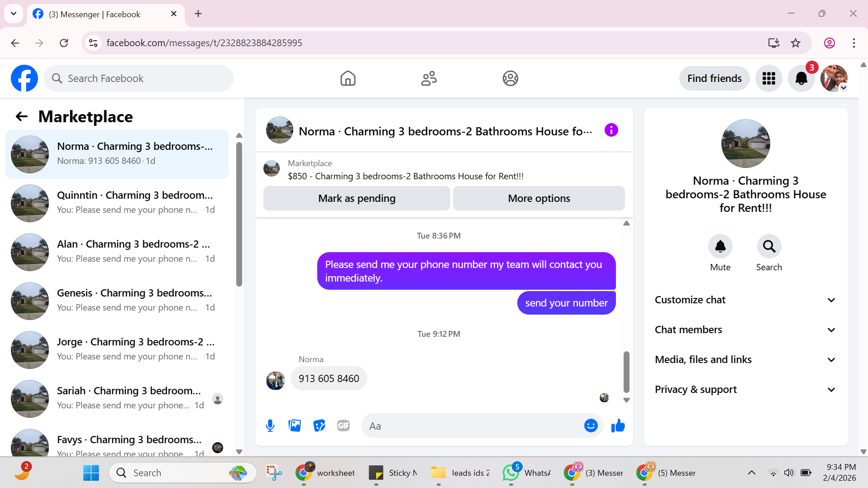Open the Facebook menu grid icon
The image size is (868, 488).
(x=768, y=78)
